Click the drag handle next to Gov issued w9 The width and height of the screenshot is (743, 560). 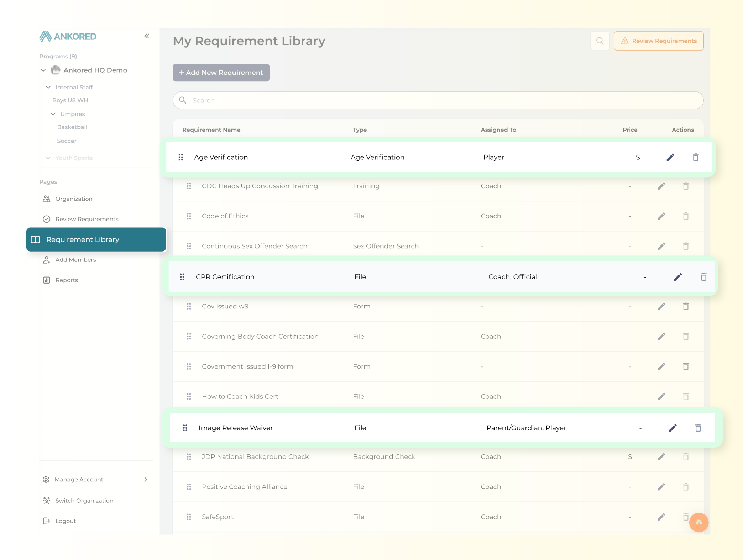[x=189, y=306]
